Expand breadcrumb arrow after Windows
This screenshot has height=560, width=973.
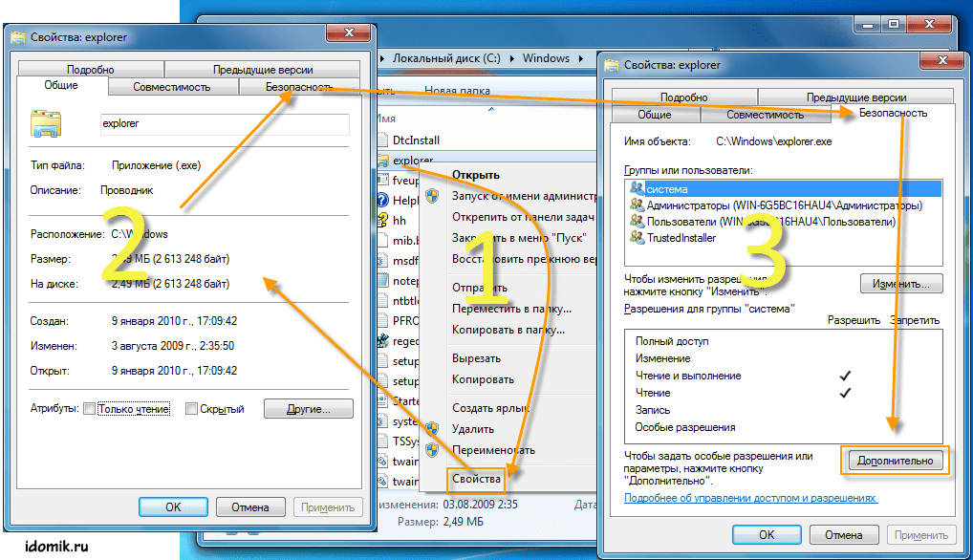tap(581, 58)
